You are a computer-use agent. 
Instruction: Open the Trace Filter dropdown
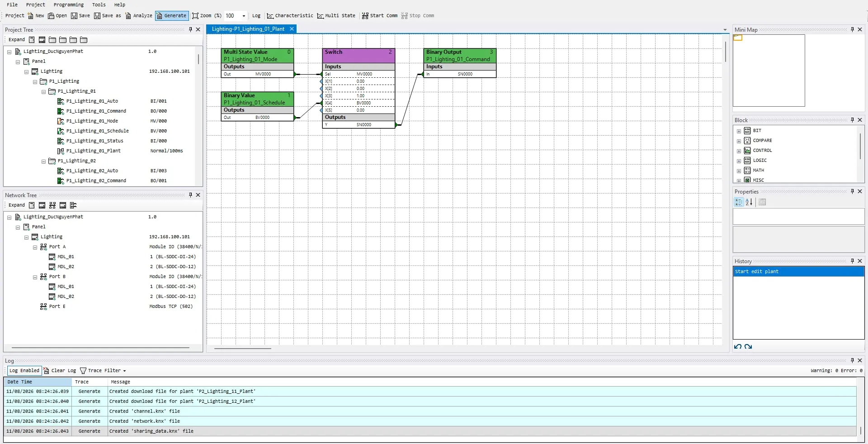(x=103, y=371)
